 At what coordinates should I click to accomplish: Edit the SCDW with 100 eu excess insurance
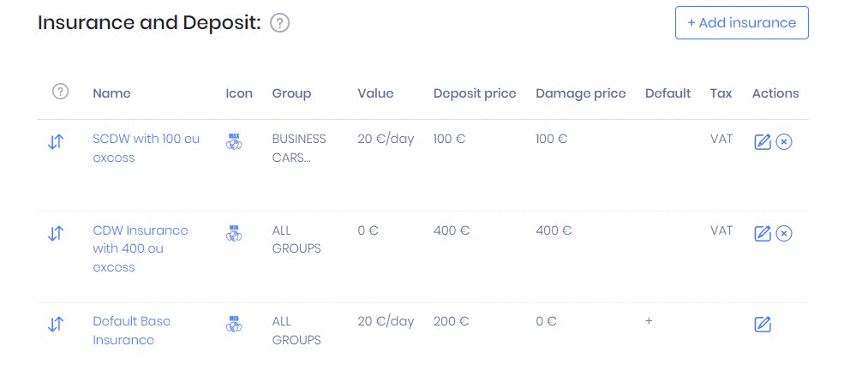763,142
